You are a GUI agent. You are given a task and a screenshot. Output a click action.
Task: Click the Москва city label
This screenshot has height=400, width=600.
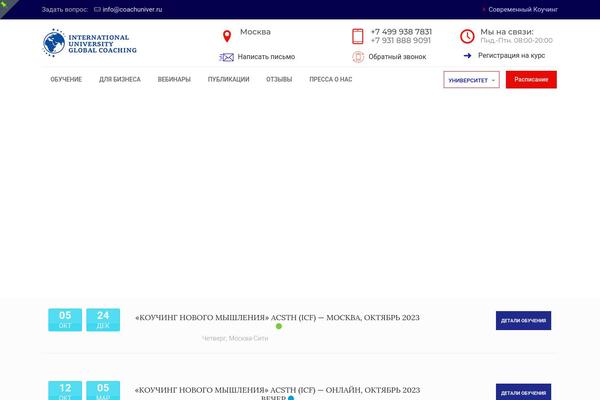tap(255, 32)
